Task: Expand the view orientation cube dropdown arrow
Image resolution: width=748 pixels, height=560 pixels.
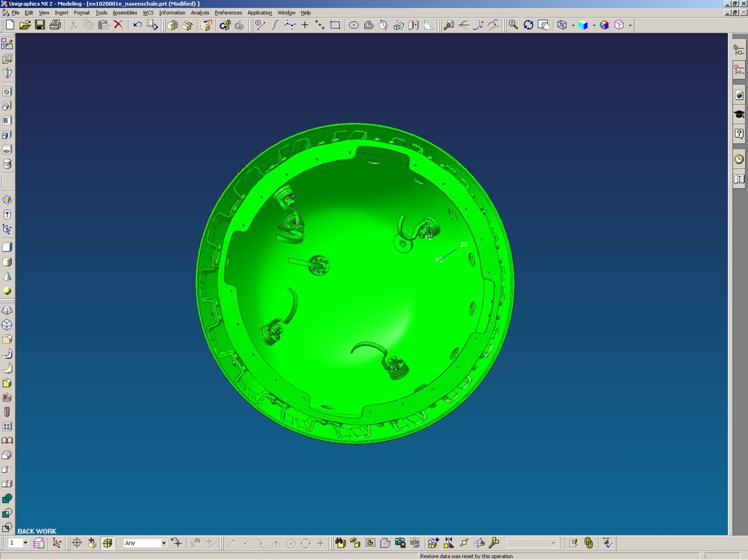Action: click(630, 26)
